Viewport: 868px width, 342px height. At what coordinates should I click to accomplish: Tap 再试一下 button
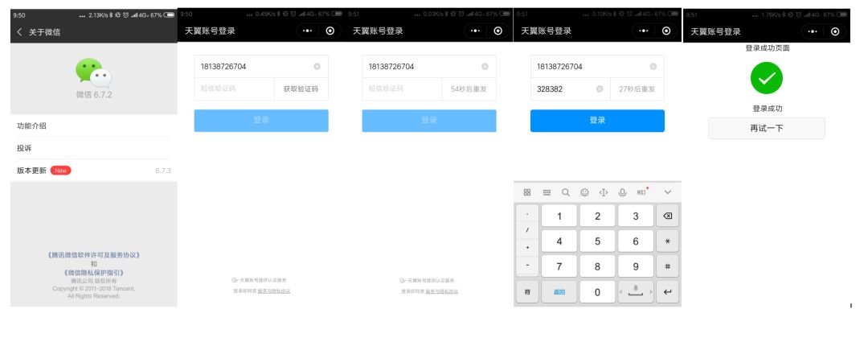(767, 128)
